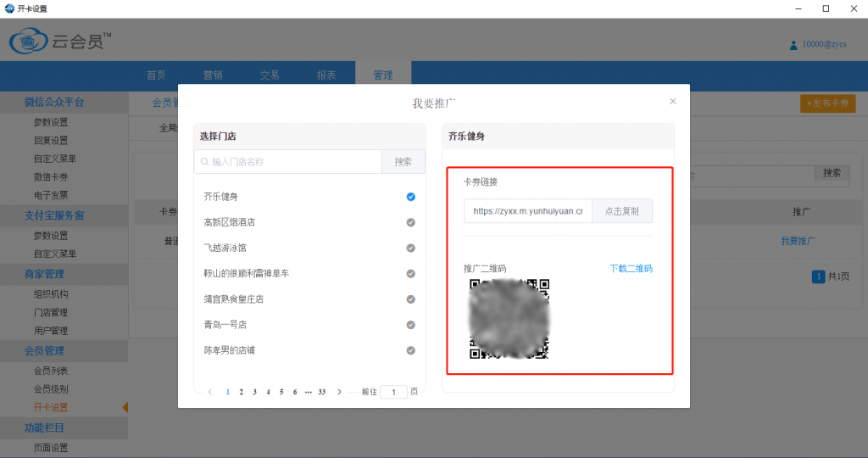This screenshot has width=868, height=458.
Task: Click the 我要推广 link in table
Action: (798, 241)
